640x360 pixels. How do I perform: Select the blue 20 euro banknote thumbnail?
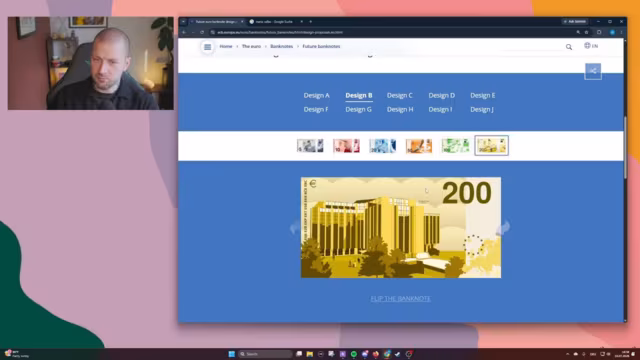click(382, 146)
